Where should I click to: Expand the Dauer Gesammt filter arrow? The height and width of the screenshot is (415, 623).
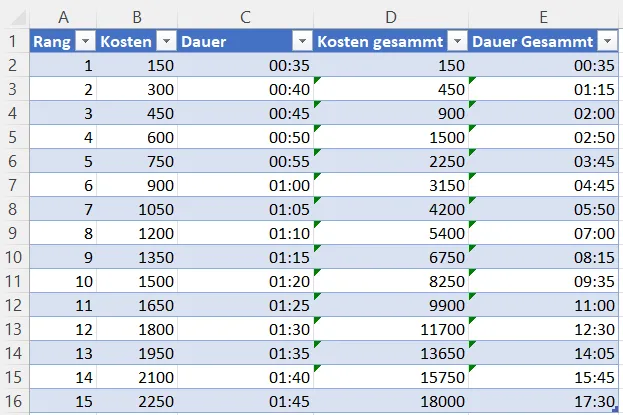tap(608, 41)
